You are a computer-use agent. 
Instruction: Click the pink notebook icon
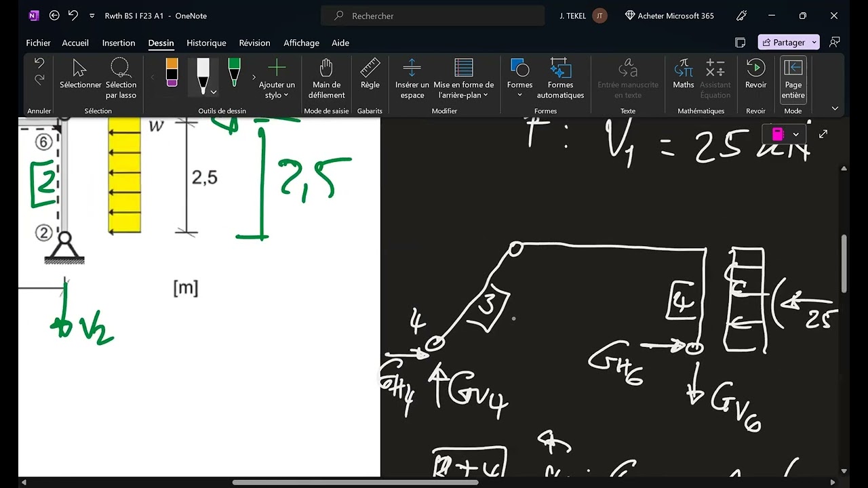(778, 134)
